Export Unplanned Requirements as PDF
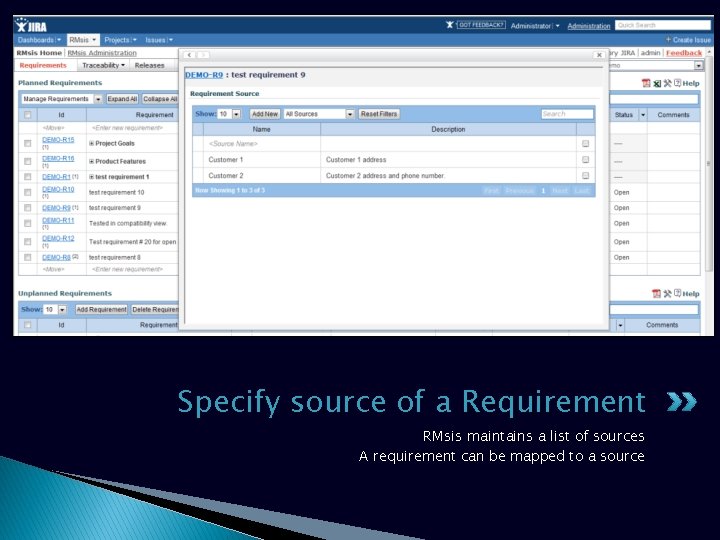Screen dimensions: 720x540 656,293
